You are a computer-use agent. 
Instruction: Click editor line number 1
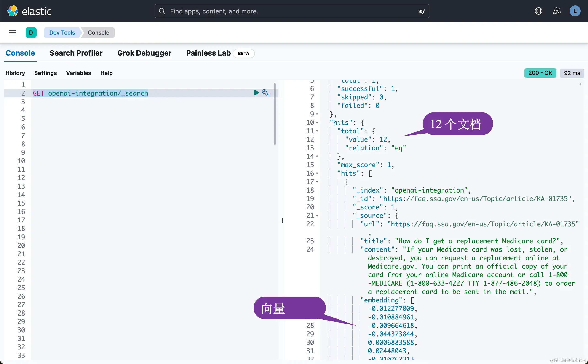click(x=23, y=85)
